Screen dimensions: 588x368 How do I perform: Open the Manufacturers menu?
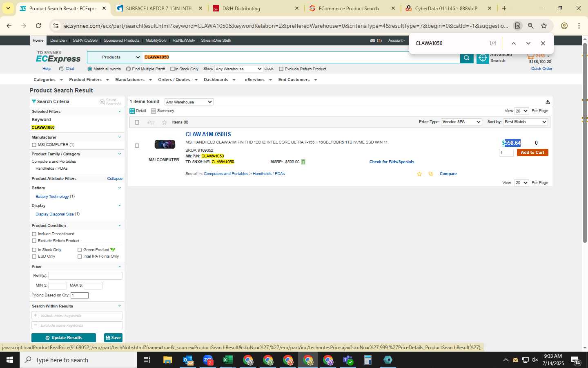point(133,80)
